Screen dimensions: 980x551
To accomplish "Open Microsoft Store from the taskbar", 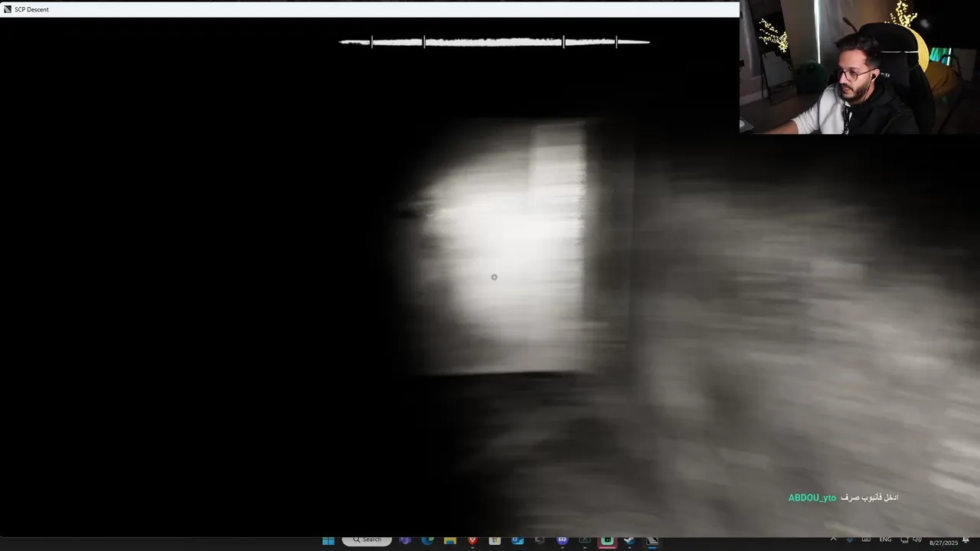I will [x=495, y=540].
